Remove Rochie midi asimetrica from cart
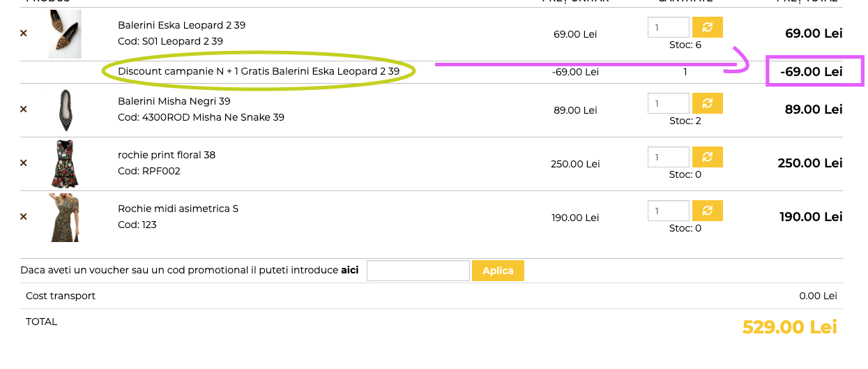 [x=23, y=216]
